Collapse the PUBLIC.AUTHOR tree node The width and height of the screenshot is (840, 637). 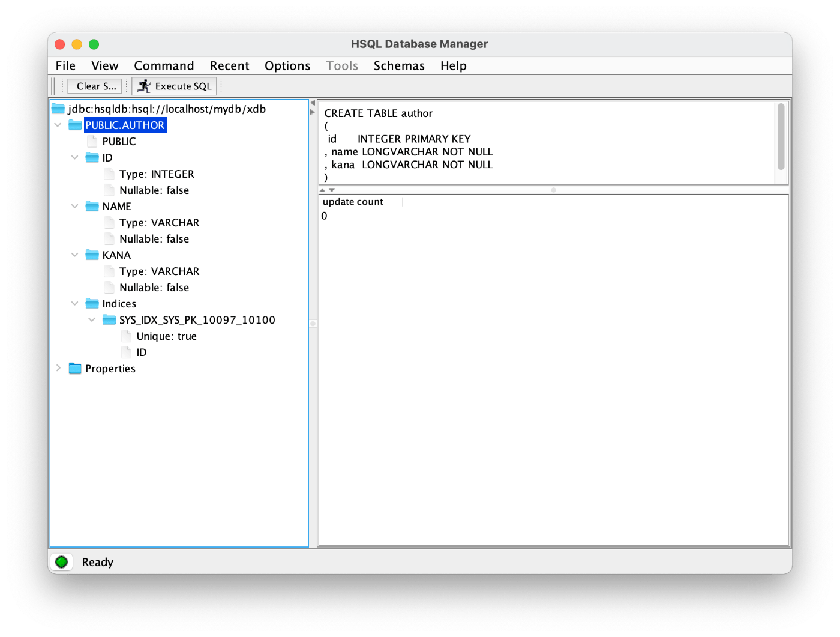(x=58, y=125)
